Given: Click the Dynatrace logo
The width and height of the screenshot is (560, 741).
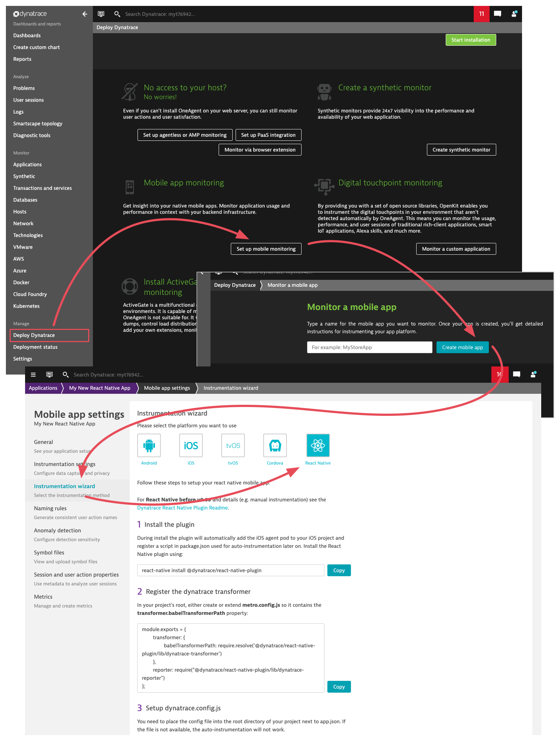Looking at the screenshot, I should (30, 14).
